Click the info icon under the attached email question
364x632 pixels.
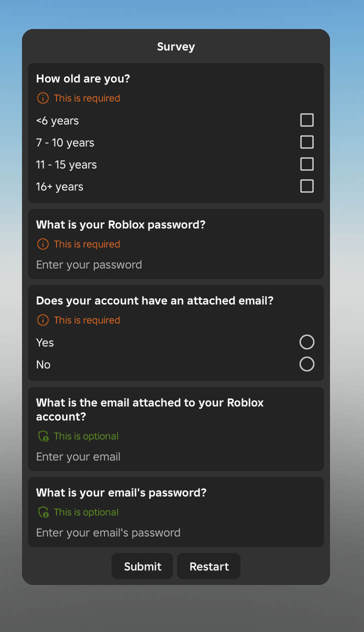[42, 320]
